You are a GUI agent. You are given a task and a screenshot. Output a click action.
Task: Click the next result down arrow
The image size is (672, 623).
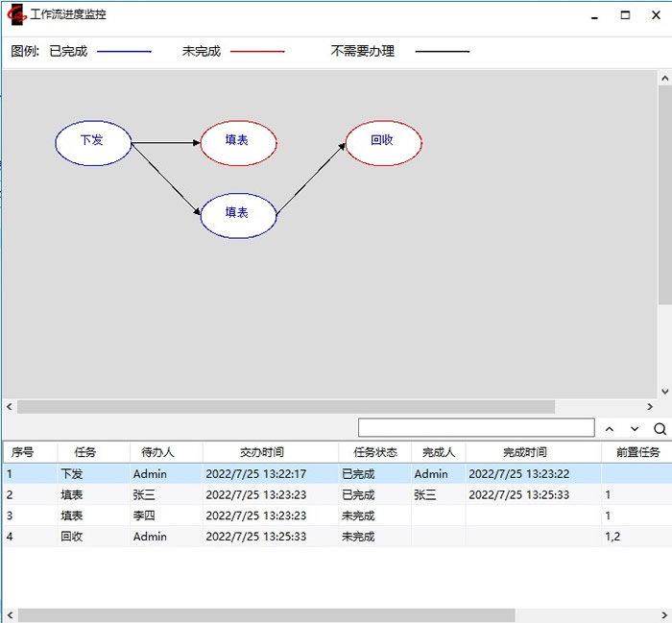(x=635, y=429)
